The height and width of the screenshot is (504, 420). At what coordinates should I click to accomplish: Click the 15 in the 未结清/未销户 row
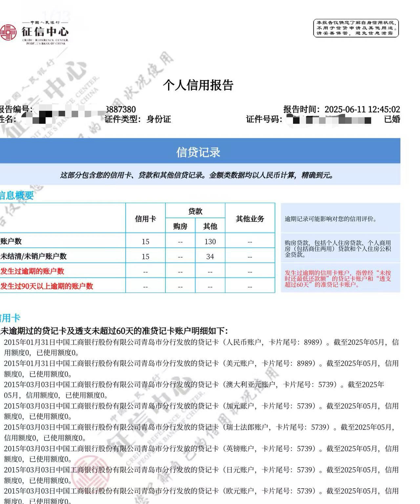tap(145, 257)
